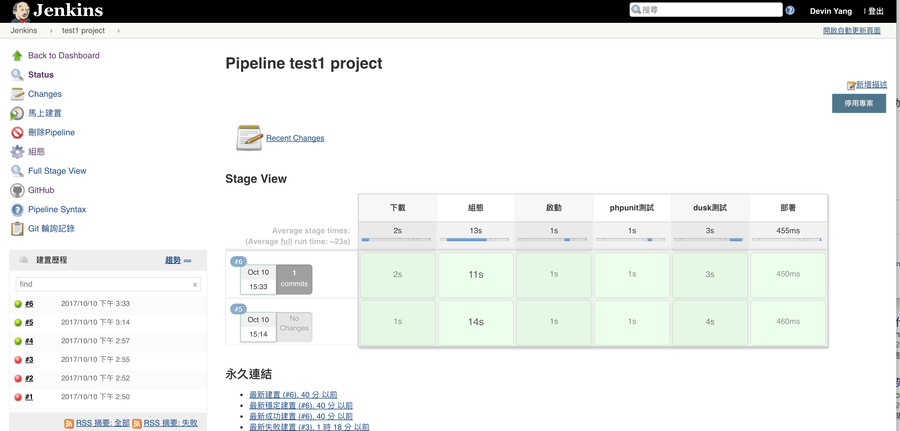
Task: Open the 最新成功建置 (#6) permalink
Action: pyautogui.click(x=301, y=416)
